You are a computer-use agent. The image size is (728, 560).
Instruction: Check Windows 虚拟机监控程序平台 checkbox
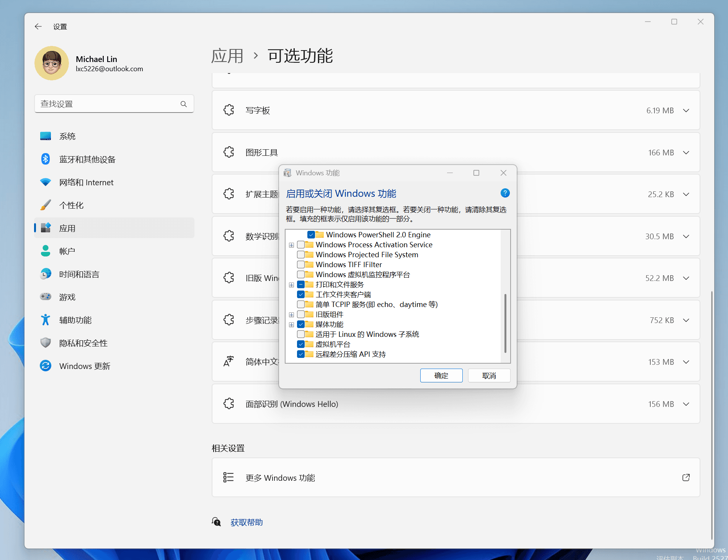point(301,274)
